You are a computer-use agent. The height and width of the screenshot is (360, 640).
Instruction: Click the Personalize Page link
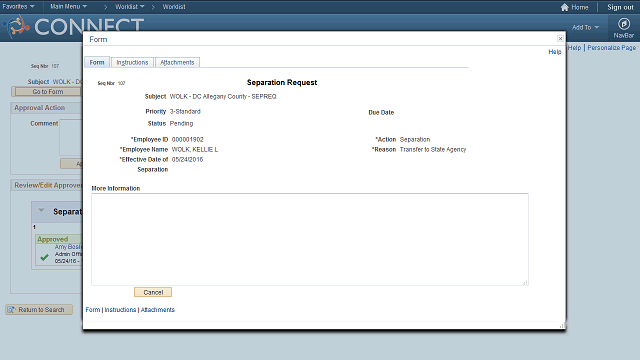[x=611, y=48]
